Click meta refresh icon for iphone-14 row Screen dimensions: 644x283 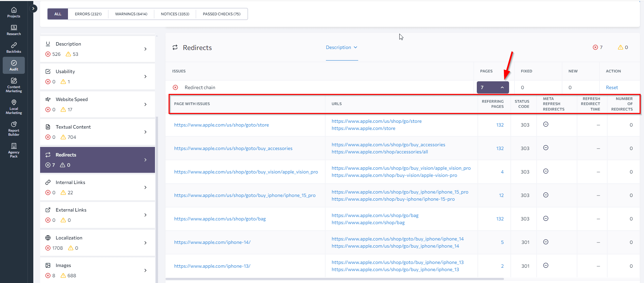click(x=546, y=242)
